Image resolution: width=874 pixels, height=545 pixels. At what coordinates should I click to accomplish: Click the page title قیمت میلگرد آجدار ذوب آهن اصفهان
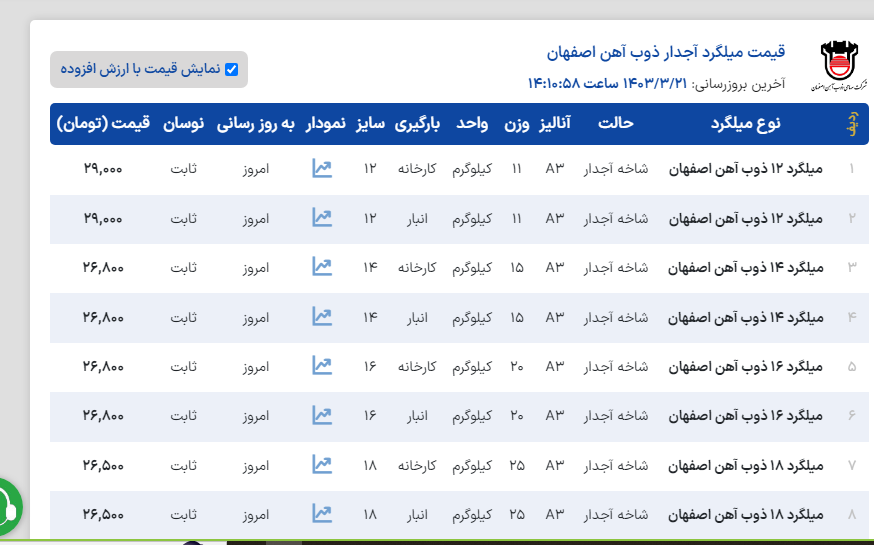tap(665, 51)
